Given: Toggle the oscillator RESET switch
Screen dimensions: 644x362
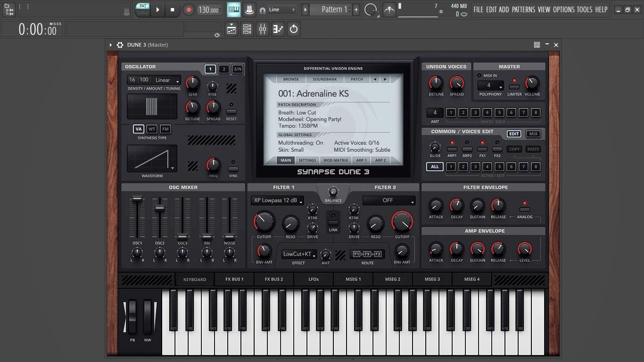Looking at the screenshot, I should [231, 112].
